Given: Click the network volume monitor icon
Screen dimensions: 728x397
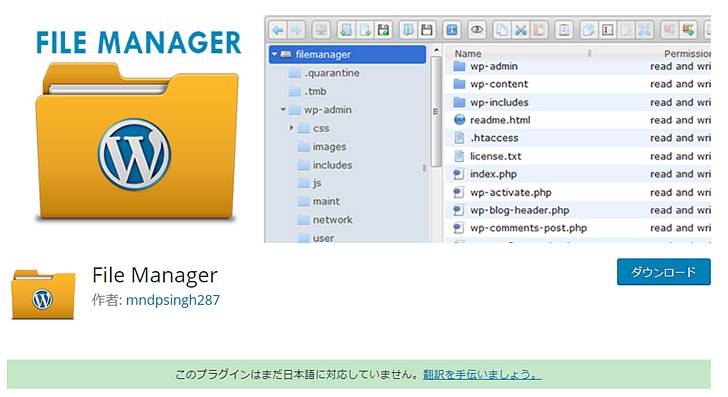Looking at the screenshot, I should pos(321,31).
